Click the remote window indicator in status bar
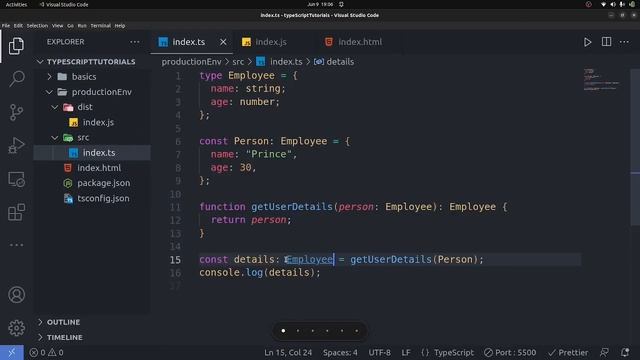This screenshot has height=360, width=640. 12,352
